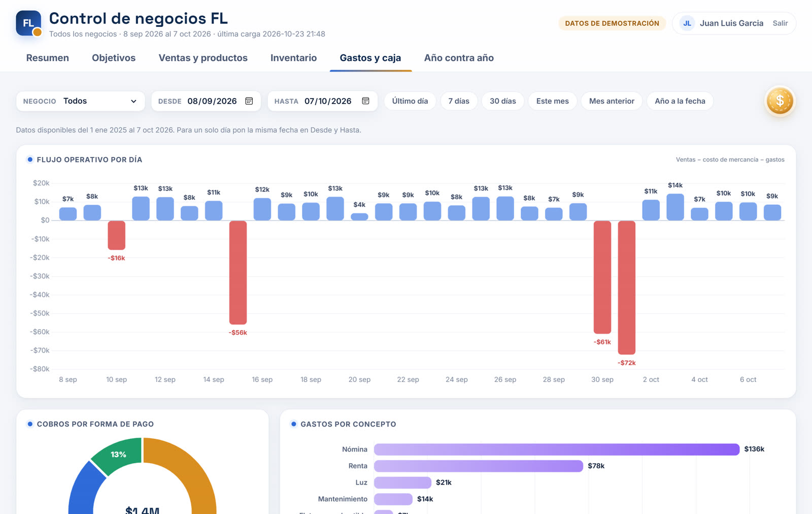Open Año contra año tab

tap(459, 58)
